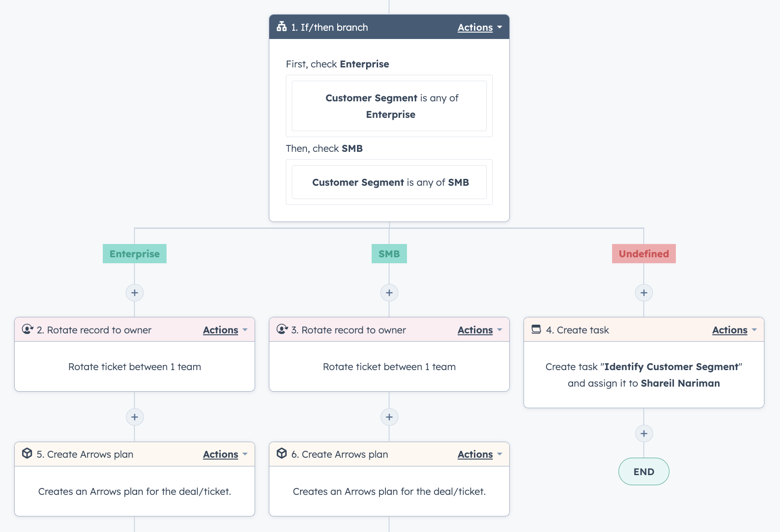Screen dimensions: 780x532
Task: Click the END node below Create task
Action: pyautogui.click(x=644, y=471)
